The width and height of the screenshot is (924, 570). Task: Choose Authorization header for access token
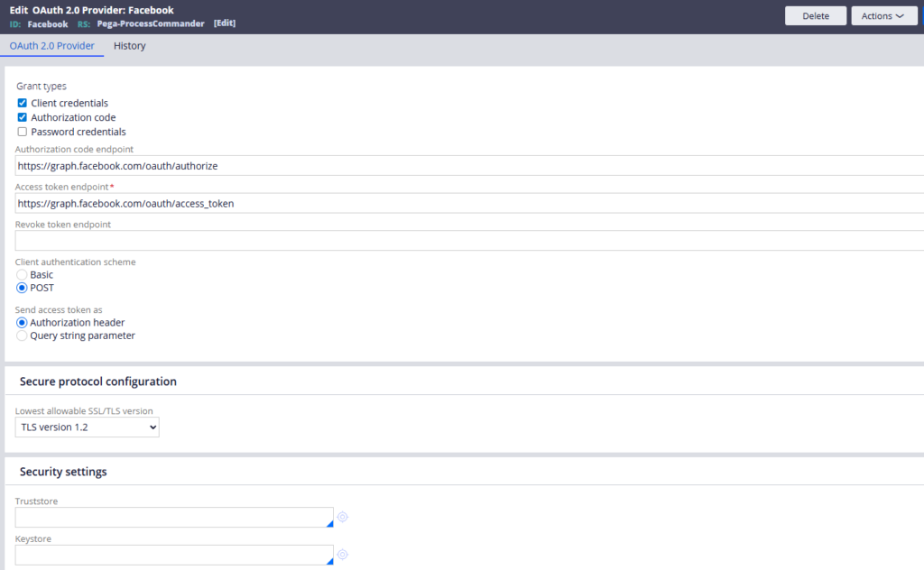click(22, 323)
